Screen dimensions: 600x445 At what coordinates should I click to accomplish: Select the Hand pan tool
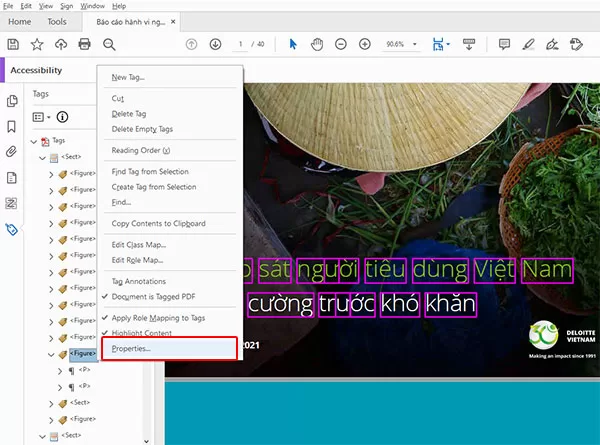[x=317, y=44]
